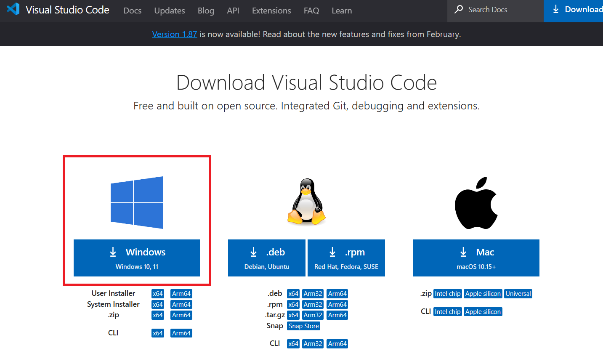Select Linux CLI Arm64

[337, 344]
